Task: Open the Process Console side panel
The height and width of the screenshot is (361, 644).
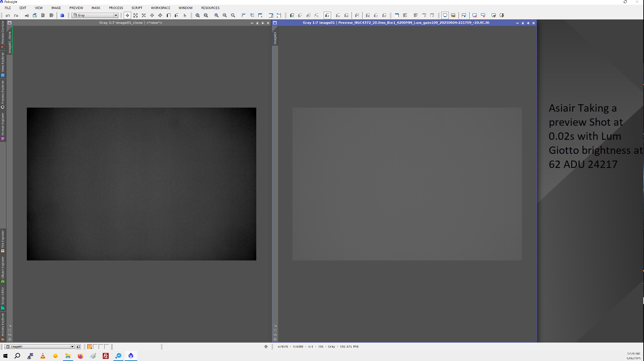Action: [3, 35]
